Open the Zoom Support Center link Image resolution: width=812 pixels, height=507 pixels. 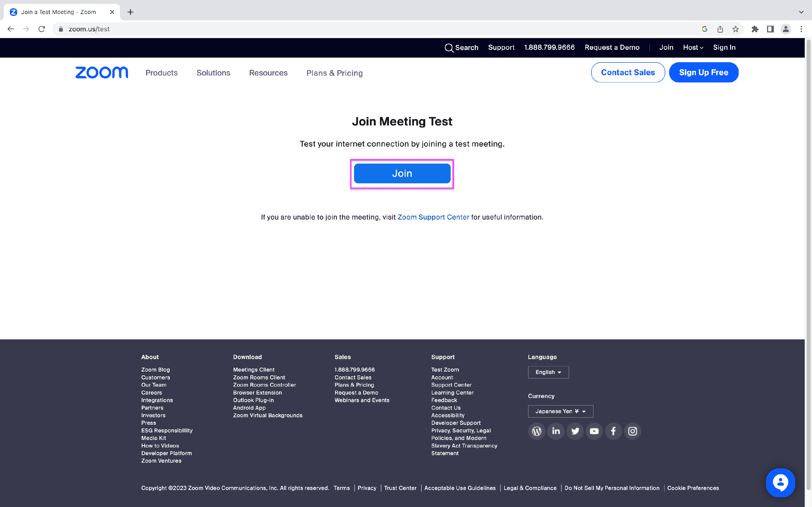pyautogui.click(x=433, y=217)
